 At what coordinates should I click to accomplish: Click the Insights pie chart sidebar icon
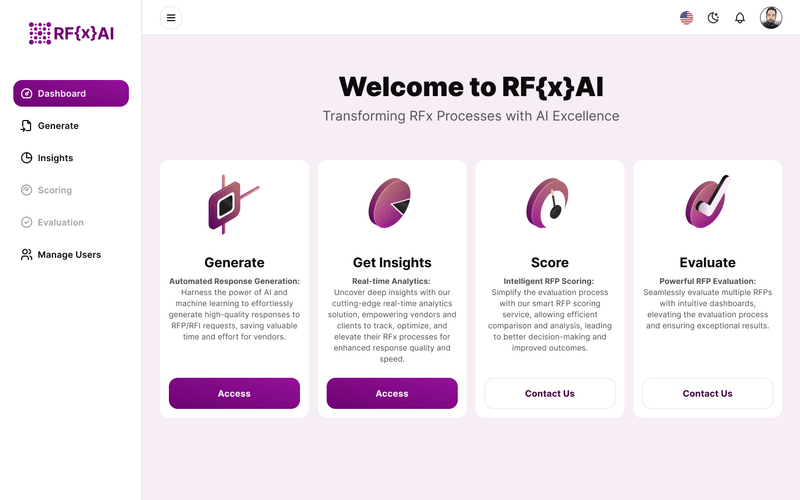[26, 158]
